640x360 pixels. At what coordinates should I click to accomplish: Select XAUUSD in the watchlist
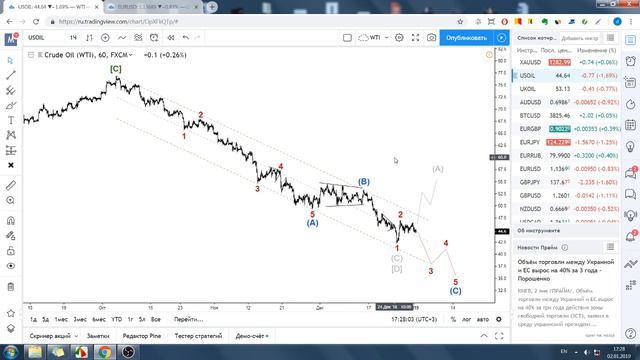[x=567, y=62]
